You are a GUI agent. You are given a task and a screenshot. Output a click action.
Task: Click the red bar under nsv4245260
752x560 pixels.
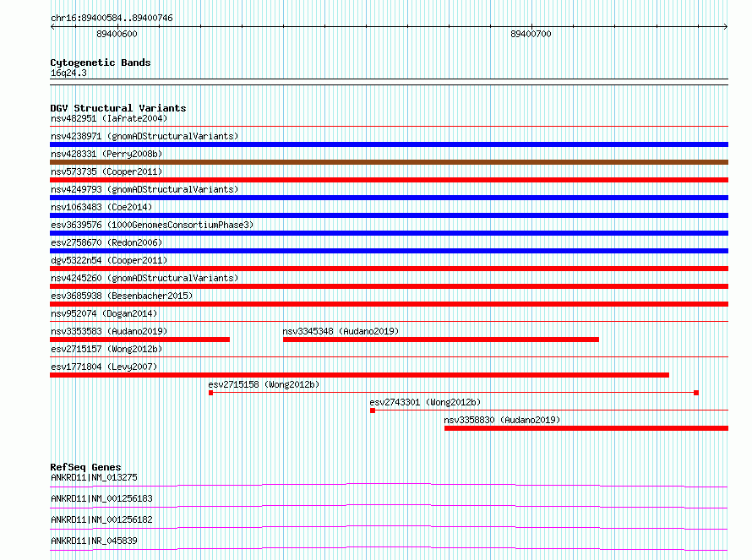389,286
